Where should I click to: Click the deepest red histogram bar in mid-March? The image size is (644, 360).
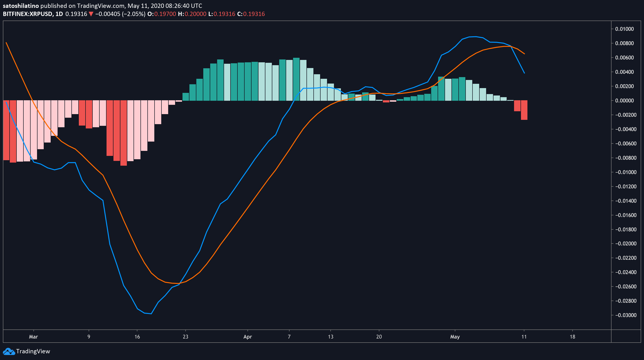pyautogui.click(x=123, y=133)
